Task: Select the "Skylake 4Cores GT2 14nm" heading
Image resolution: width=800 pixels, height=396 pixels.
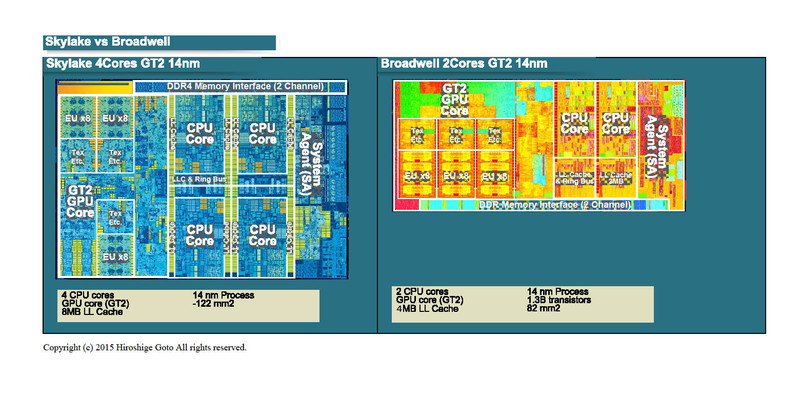Action: (x=122, y=64)
